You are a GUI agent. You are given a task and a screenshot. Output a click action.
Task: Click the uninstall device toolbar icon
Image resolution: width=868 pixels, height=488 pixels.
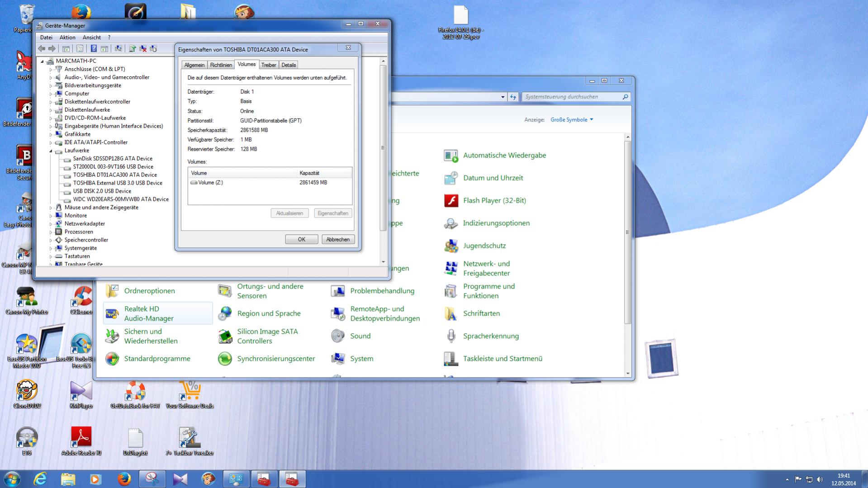[x=143, y=49]
